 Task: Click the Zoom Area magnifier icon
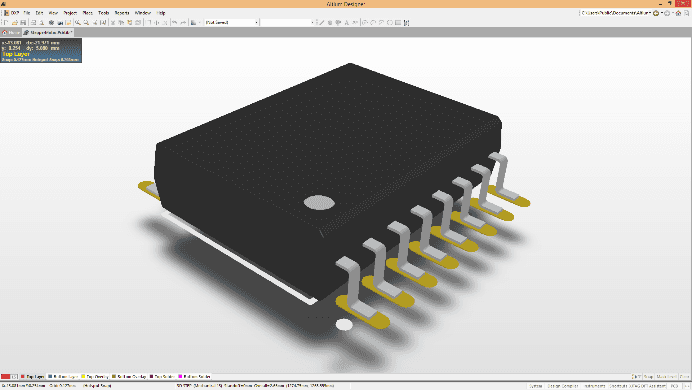click(x=78, y=22)
